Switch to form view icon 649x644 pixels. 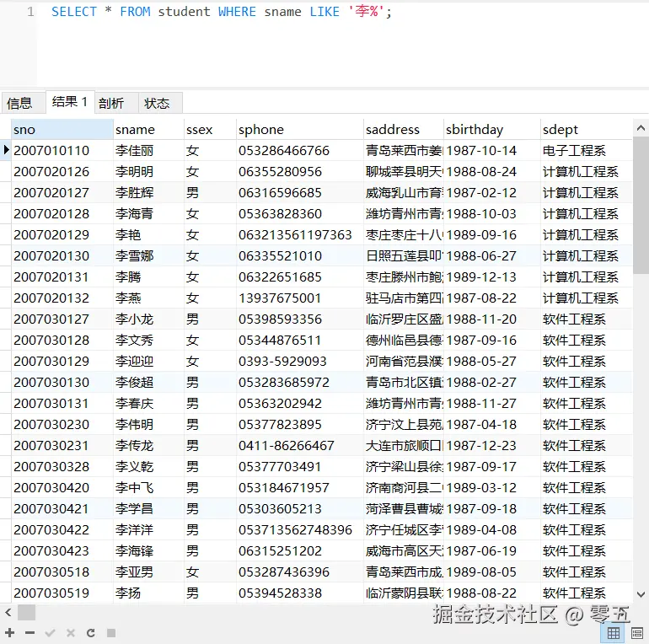(x=637, y=633)
